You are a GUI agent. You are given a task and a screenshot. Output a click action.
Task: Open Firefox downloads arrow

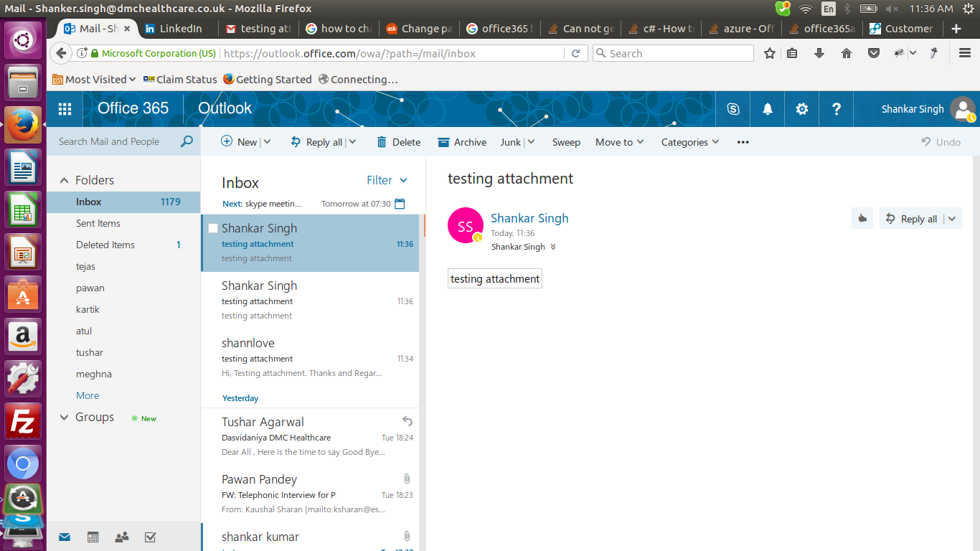coord(819,53)
